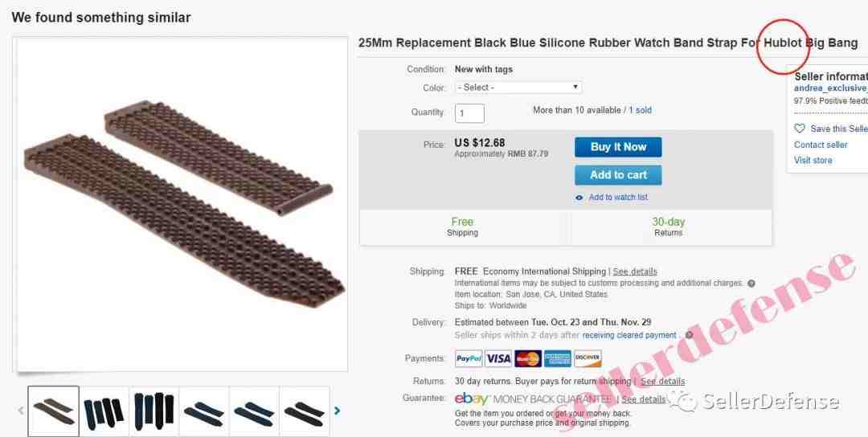Click the help icon after additional charges text
This screenshot has height=437, width=868.
751,284
